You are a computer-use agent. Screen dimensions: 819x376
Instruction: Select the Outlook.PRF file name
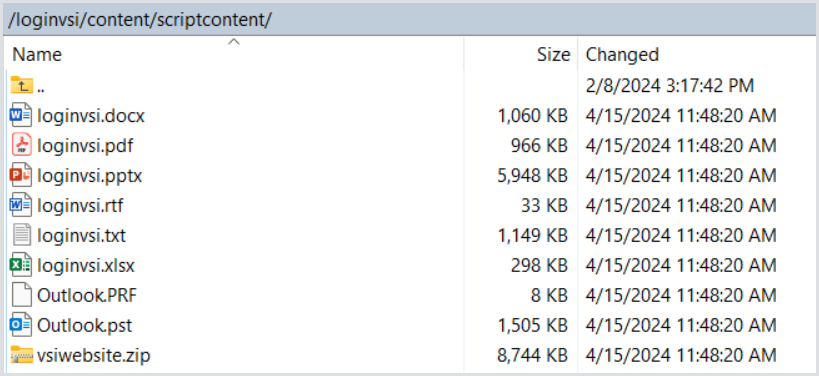(87, 296)
